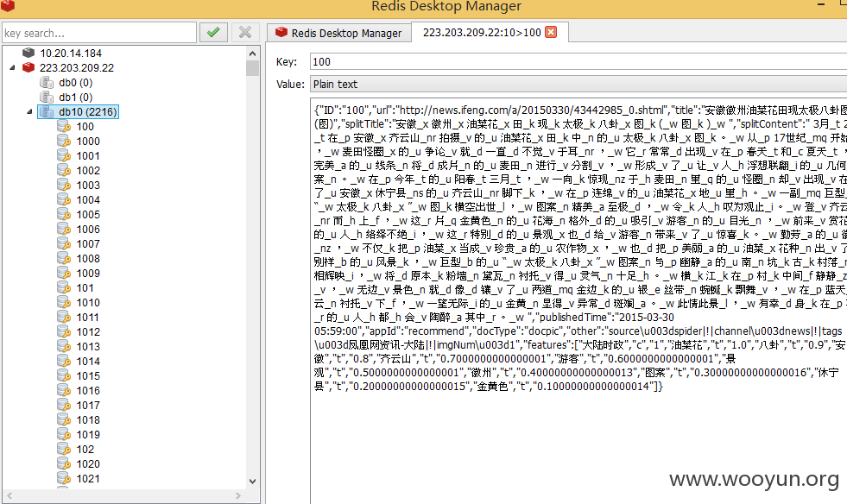The width and height of the screenshot is (847, 504).
Task: Click the Key field containing 100
Action: pyautogui.click(x=578, y=61)
